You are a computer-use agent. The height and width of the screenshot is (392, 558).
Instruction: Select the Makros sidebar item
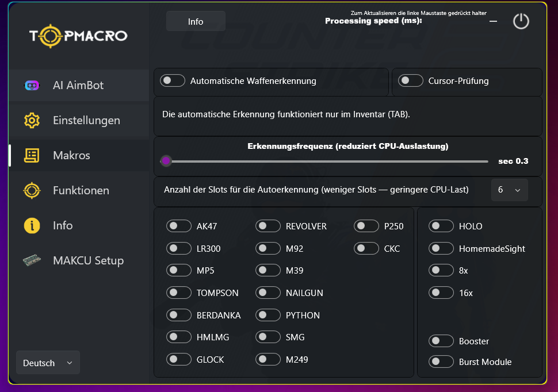79,155
